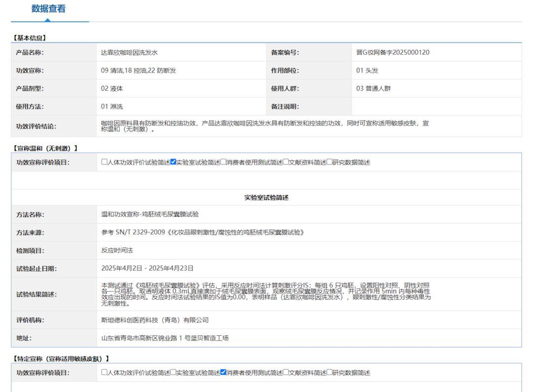Viewport: 533px width, 392px height.
Task: Click filing number 晋G妆网备字2025000120
Action: point(392,52)
